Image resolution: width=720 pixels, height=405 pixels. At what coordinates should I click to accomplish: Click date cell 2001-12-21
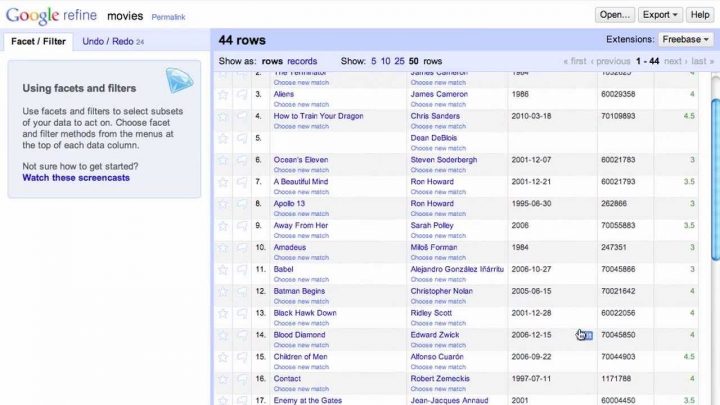click(x=531, y=182)
